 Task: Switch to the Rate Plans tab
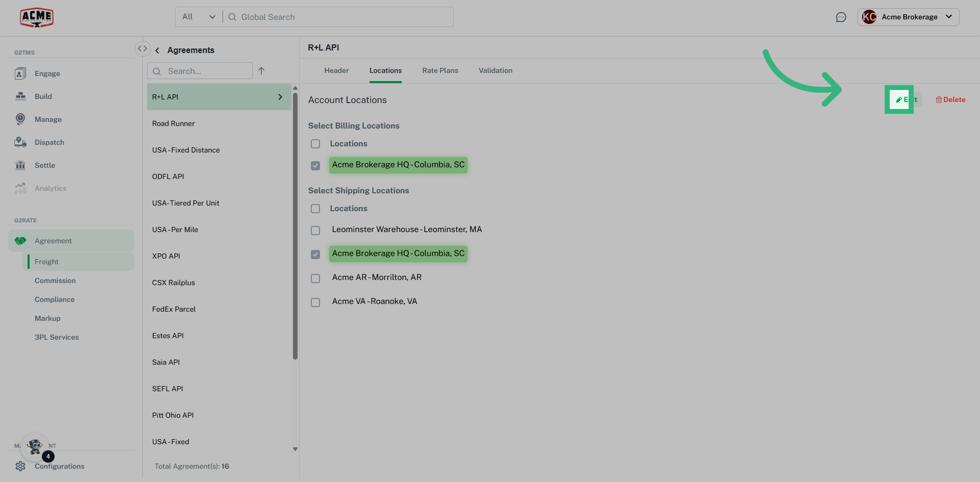pos(440,70)
